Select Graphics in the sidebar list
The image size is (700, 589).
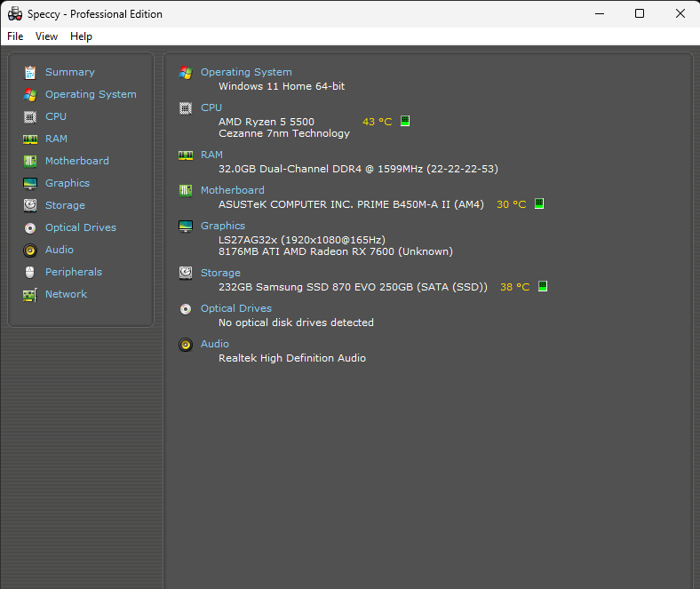pyautogui.click(x=68, y=183)
